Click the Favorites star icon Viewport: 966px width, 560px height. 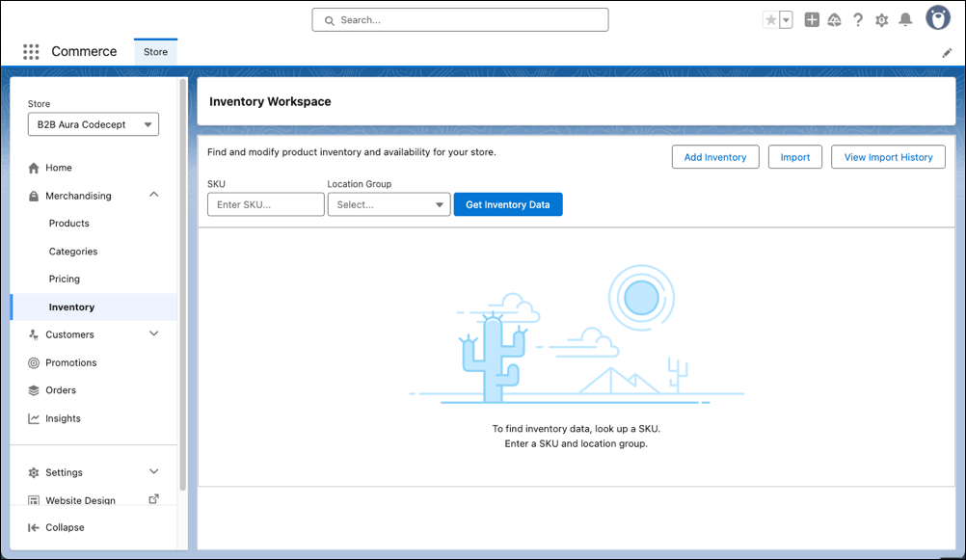pos(770,19)
